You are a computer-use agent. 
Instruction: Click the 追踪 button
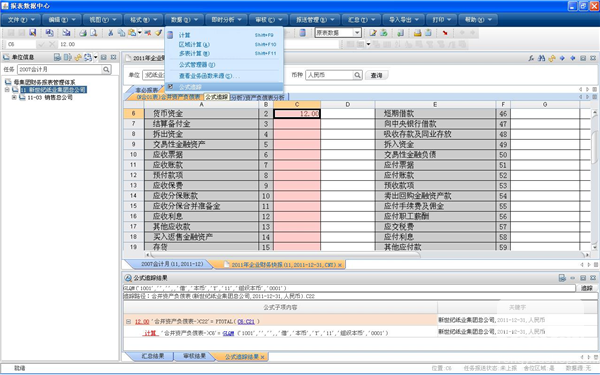pos(587,288)
